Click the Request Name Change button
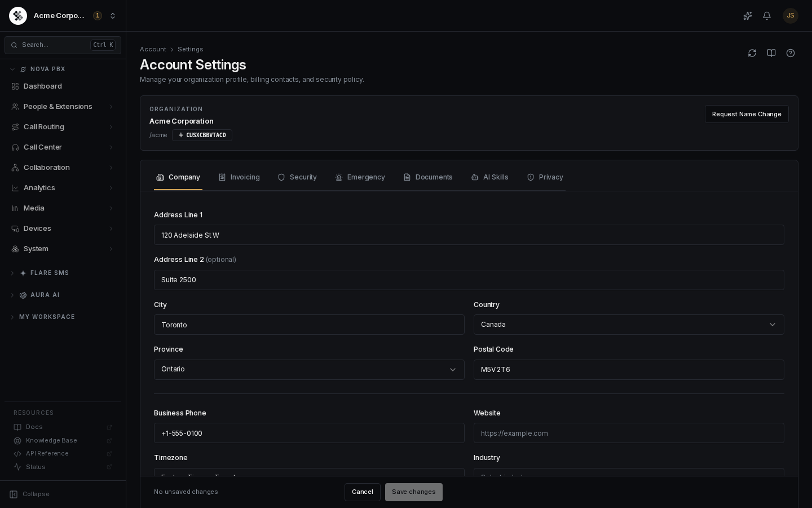Screen dimensions: 812x508 tap(747, 114)
